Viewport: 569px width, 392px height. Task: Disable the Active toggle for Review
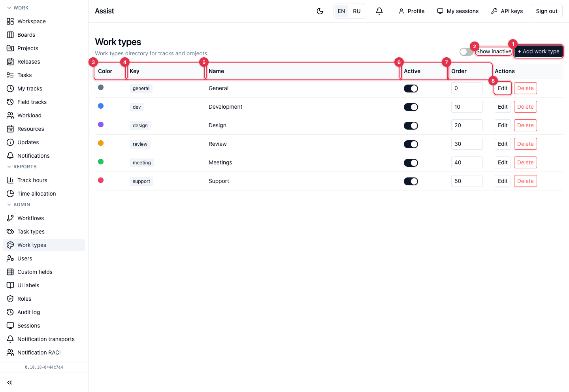point(411,144)
